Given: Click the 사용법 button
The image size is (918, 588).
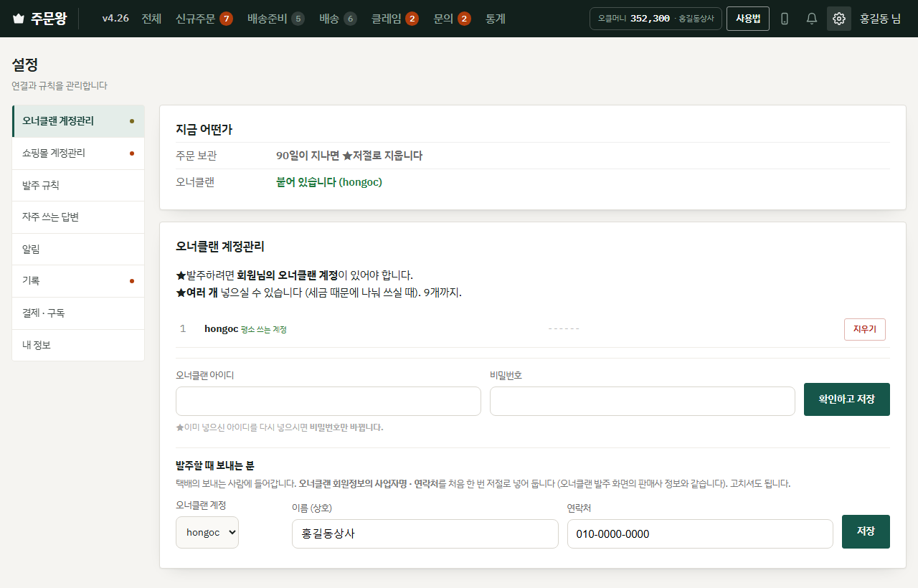Looking at the screenshot, I should click(748, 19).
